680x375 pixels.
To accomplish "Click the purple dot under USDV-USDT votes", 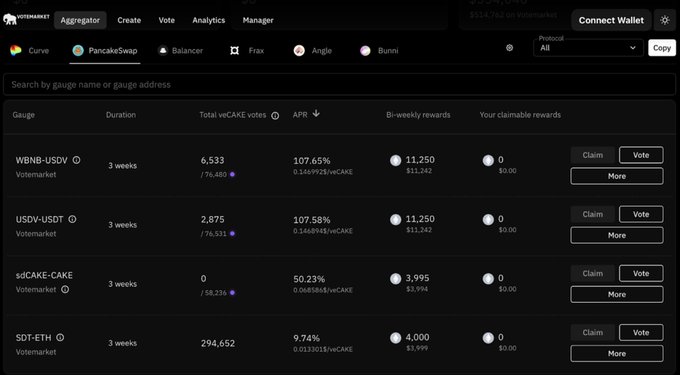I will click(232, 234).
